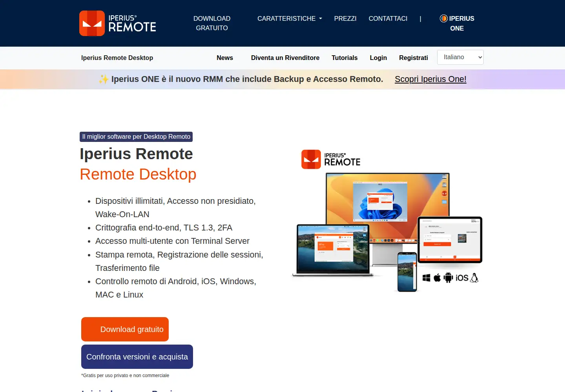Screen dimensions: 565x392
Task: Click the orange Download gratuito button
Action: click(x=125, y=329)
